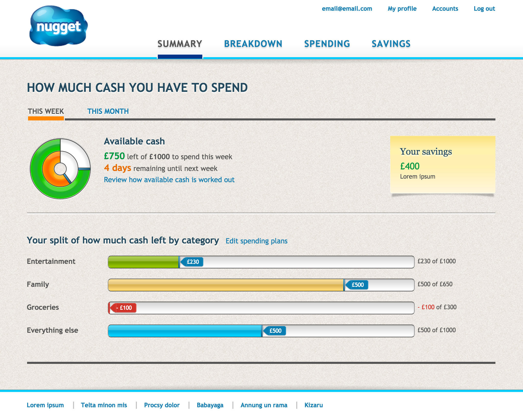Open Telta minon mis footer link
523x420 pixels.
pyautogui.click(x=104, y=405)
